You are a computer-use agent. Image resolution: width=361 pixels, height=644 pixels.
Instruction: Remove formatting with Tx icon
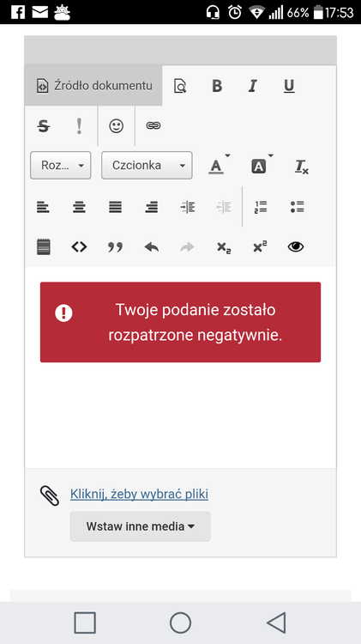coord(302,167)
